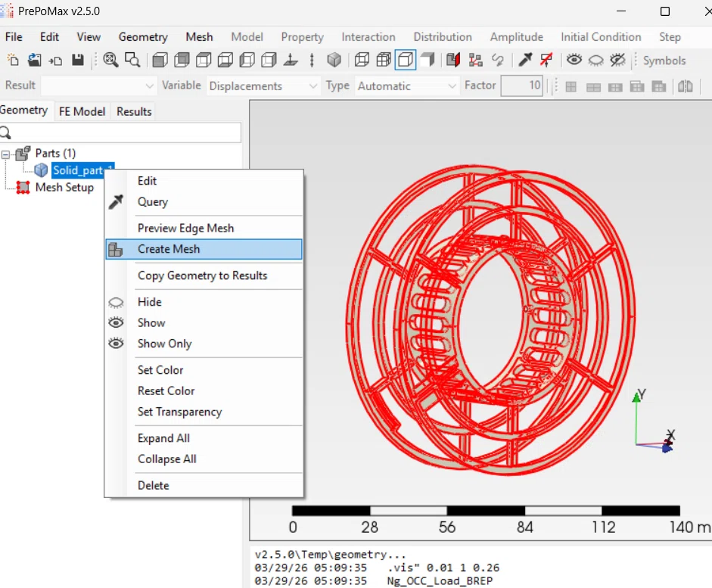The width and height of the screenshot is (712, 588).
Task: Click the Factor value field
Action: 522,86
